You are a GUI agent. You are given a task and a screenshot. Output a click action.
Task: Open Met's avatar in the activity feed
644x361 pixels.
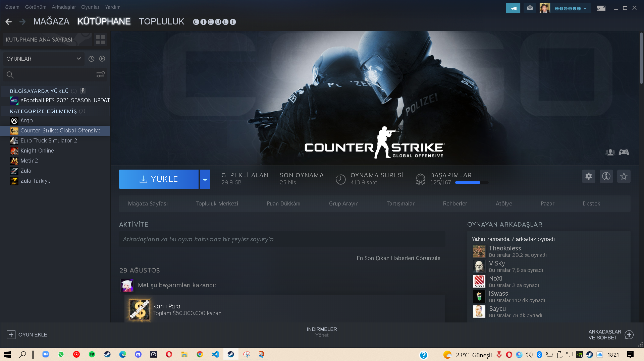(x=127, y=285)
